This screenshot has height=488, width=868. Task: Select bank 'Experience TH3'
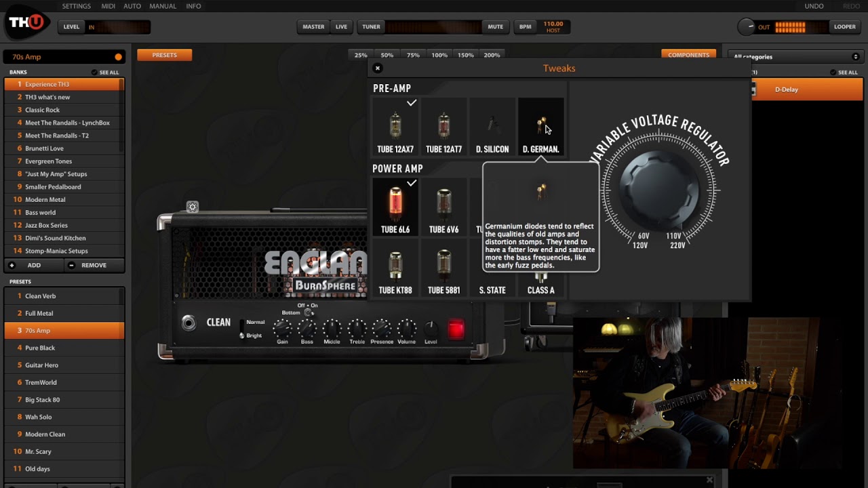pos(61,84)
